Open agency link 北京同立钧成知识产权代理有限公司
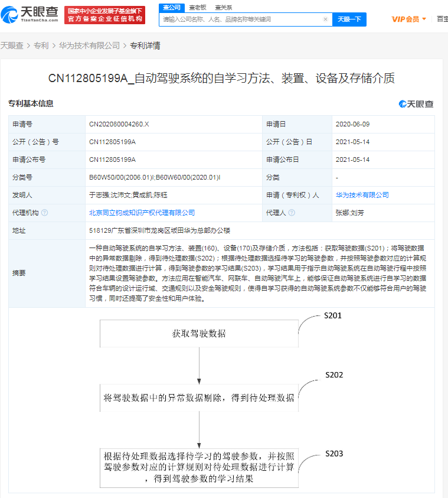The width and height of the screenshot is (448, 498). [142, 213]
